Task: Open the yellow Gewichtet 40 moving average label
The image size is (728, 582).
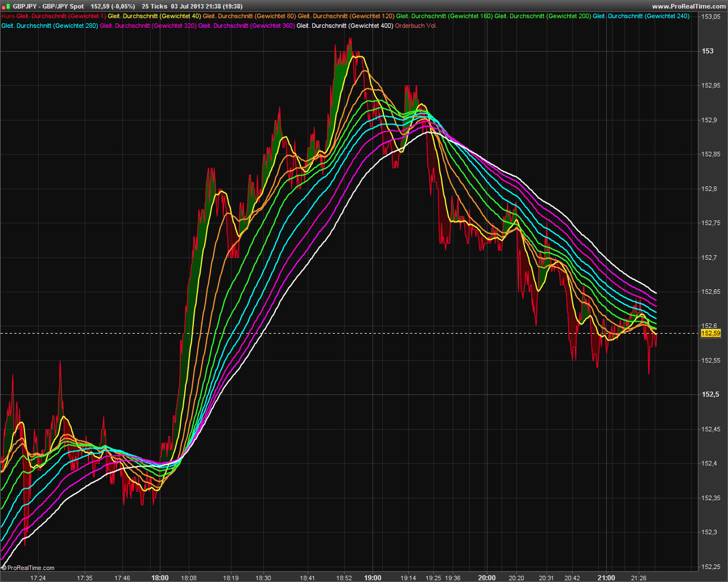Action: 154,16
